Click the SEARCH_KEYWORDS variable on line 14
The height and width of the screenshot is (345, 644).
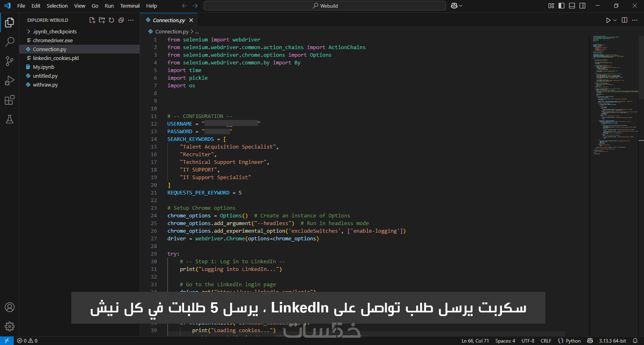pyautogui.click(x=191, y=139)
